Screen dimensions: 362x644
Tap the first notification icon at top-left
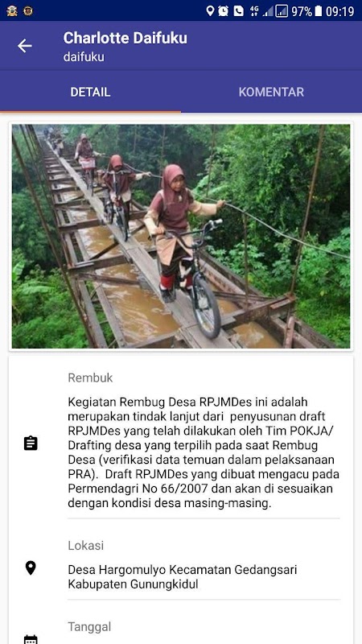[x=12, y=11]
